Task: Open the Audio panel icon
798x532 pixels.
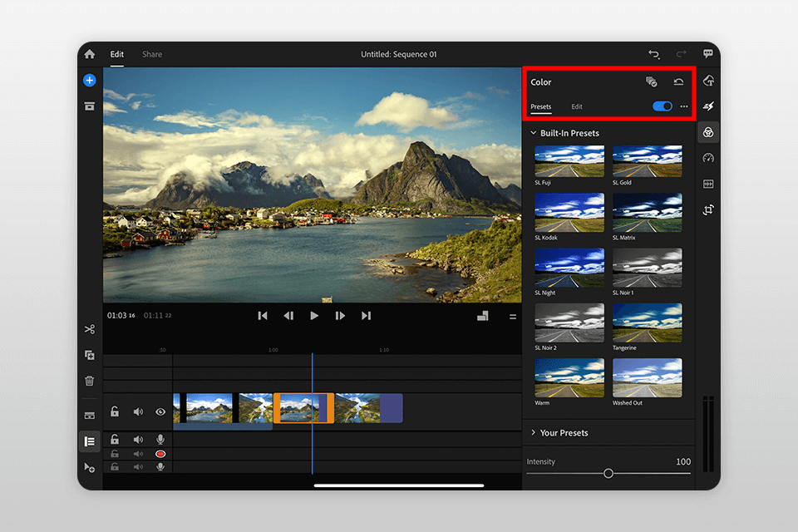Action: pos(708,184)
